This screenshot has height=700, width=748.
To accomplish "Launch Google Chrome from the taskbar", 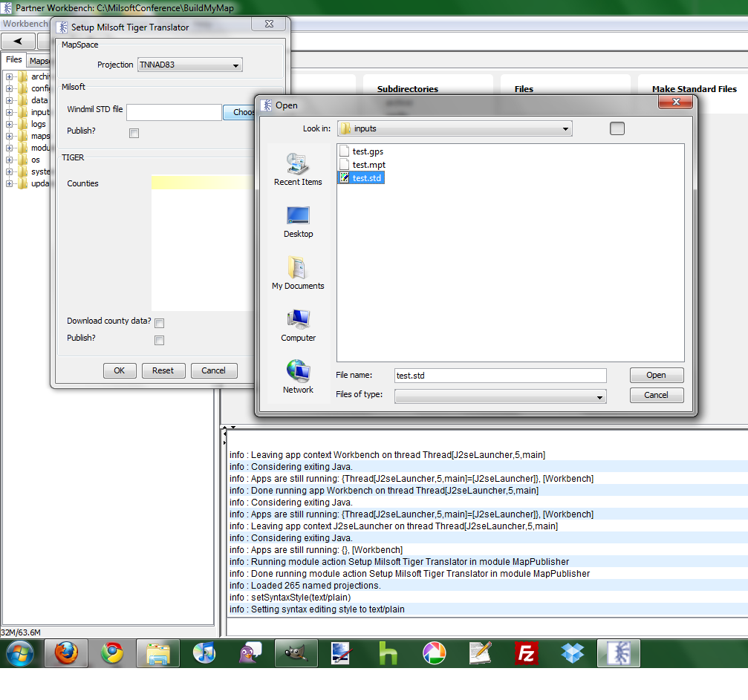I will pos(112,652).
